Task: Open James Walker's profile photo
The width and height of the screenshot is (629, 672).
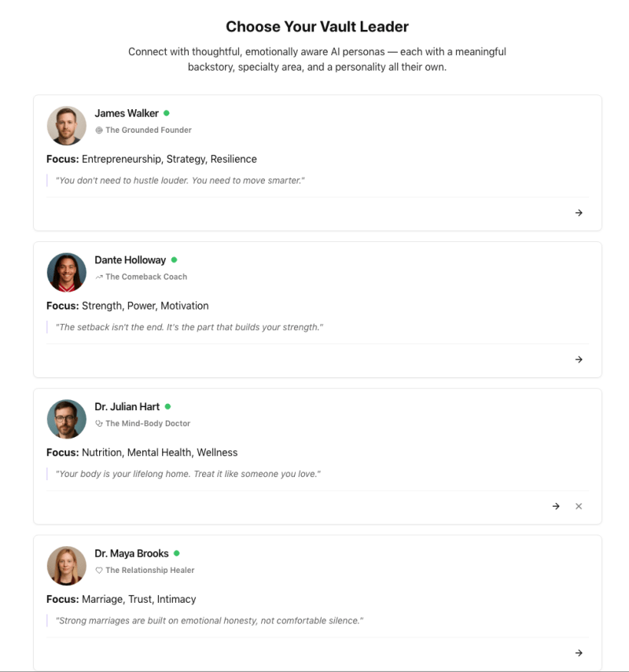Action: [x=67, y=126]
